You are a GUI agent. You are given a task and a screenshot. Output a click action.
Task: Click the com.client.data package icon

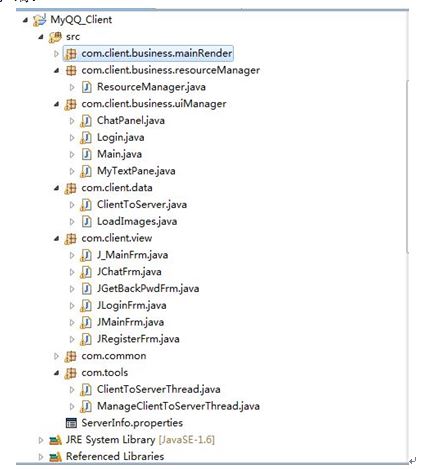tap(70, 188)
